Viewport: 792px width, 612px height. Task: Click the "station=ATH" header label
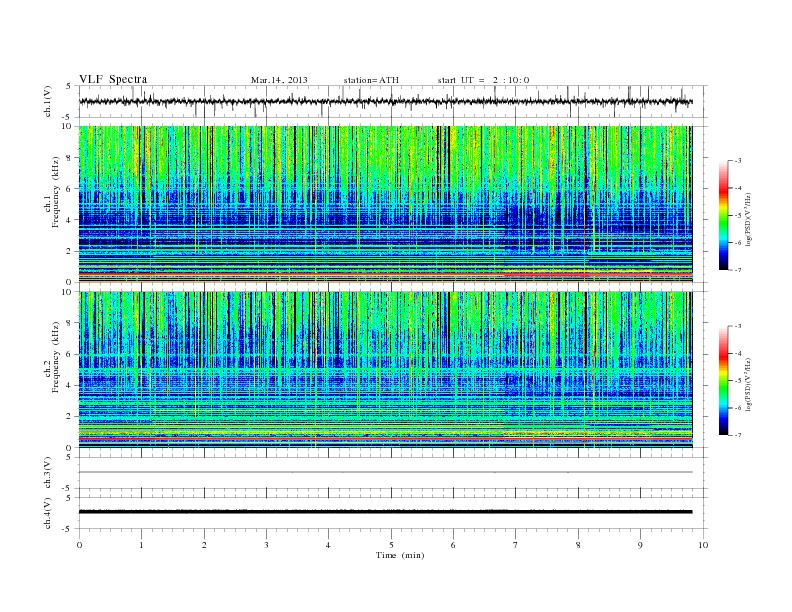(x=371, y=80)
